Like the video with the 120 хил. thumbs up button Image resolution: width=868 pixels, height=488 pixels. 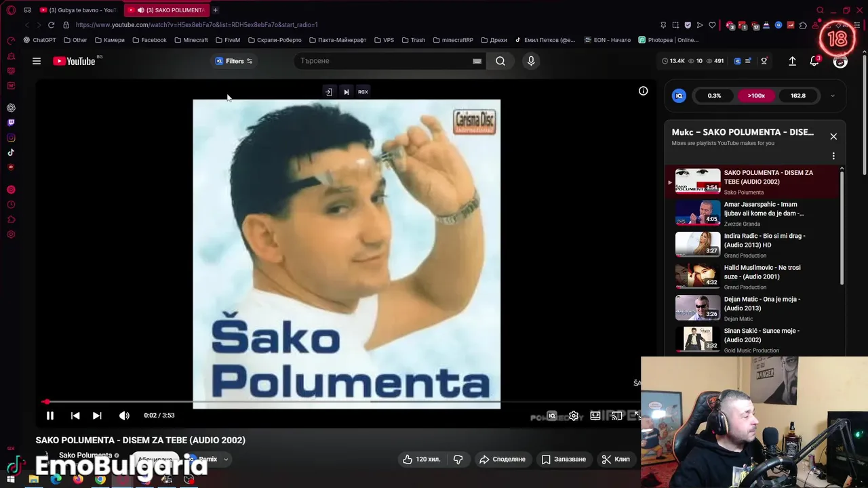point(422,460)
